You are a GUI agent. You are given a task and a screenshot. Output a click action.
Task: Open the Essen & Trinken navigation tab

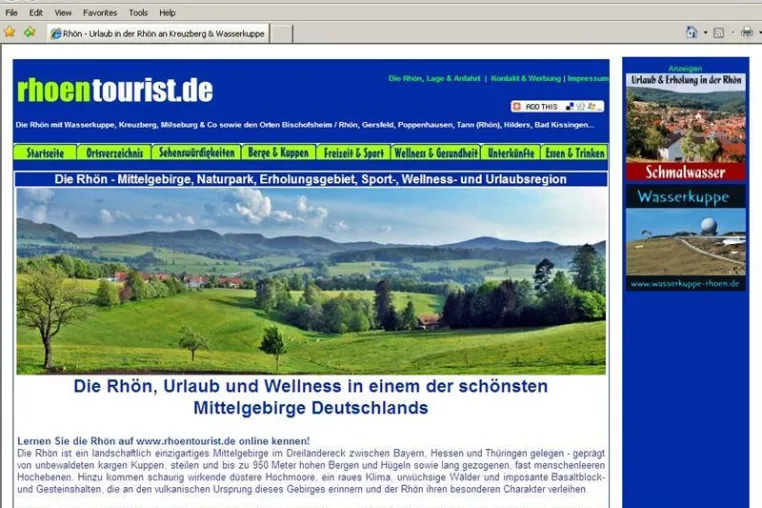[x=574, y=153]
